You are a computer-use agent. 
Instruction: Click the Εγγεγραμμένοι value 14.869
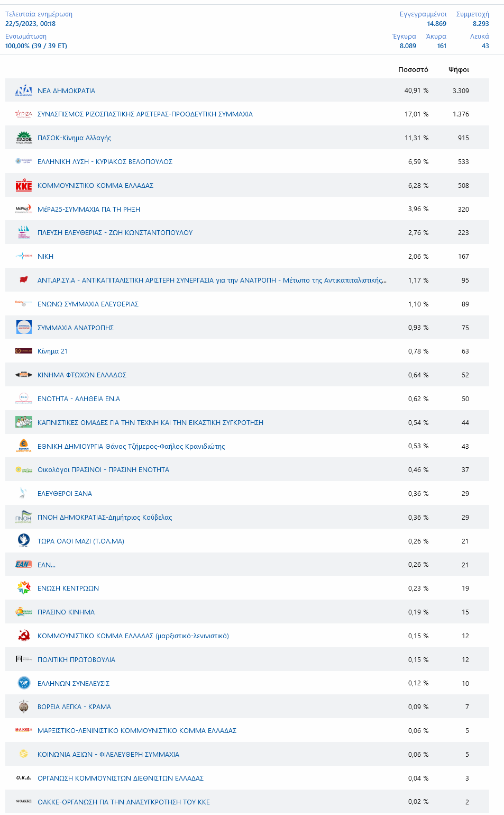(436, 24)
